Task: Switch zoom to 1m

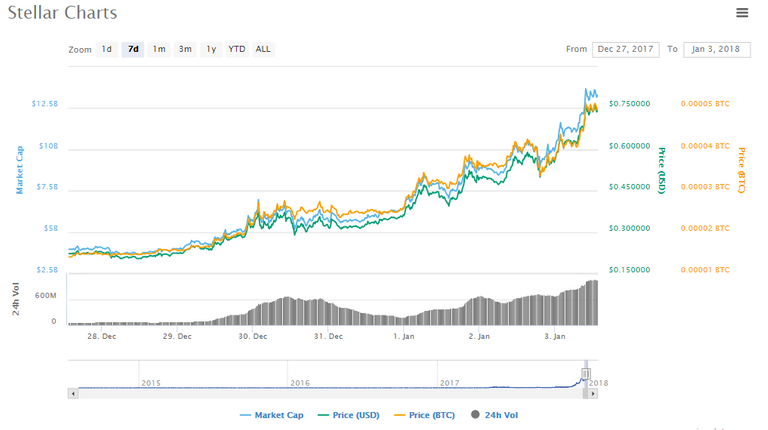Action: click(159, 49)
